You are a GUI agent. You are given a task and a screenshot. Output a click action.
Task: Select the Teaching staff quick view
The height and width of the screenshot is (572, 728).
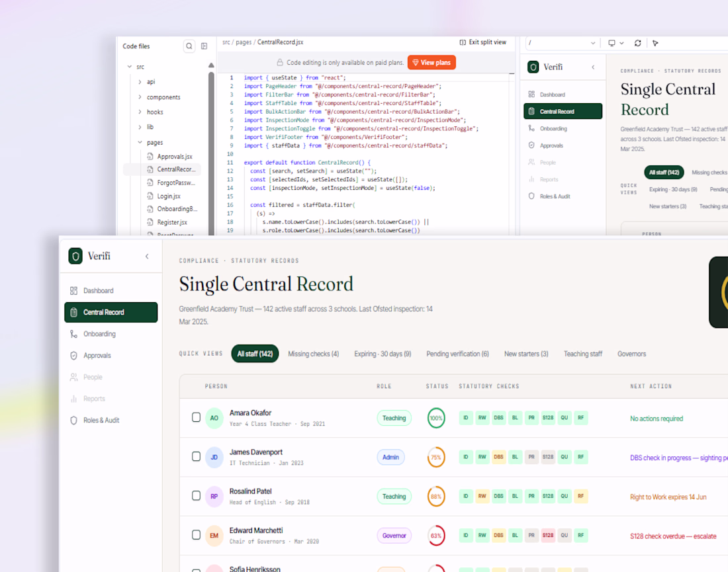582,354
